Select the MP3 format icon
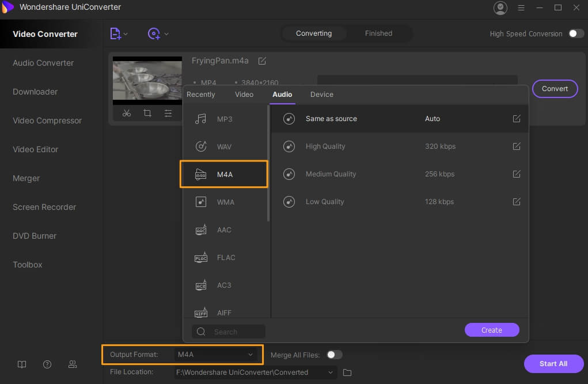Screen dimensions: 588x384 click(x=200, y=119)
